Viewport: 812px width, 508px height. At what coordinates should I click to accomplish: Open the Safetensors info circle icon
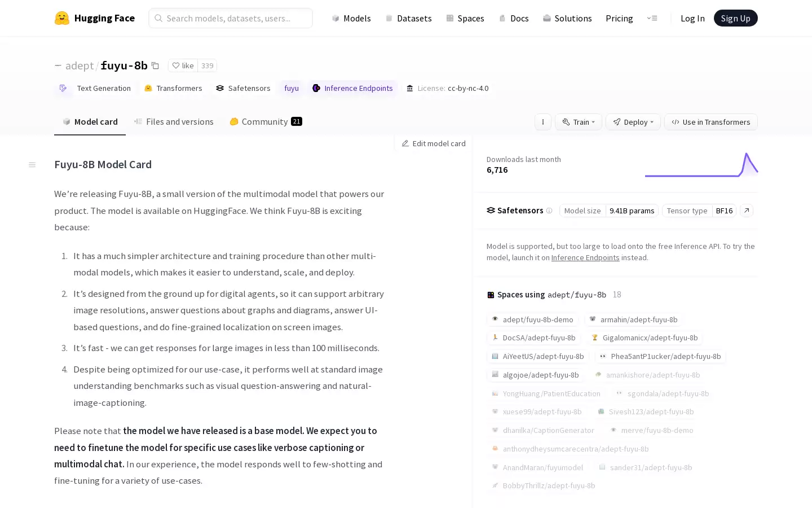[x=549, y=211]
